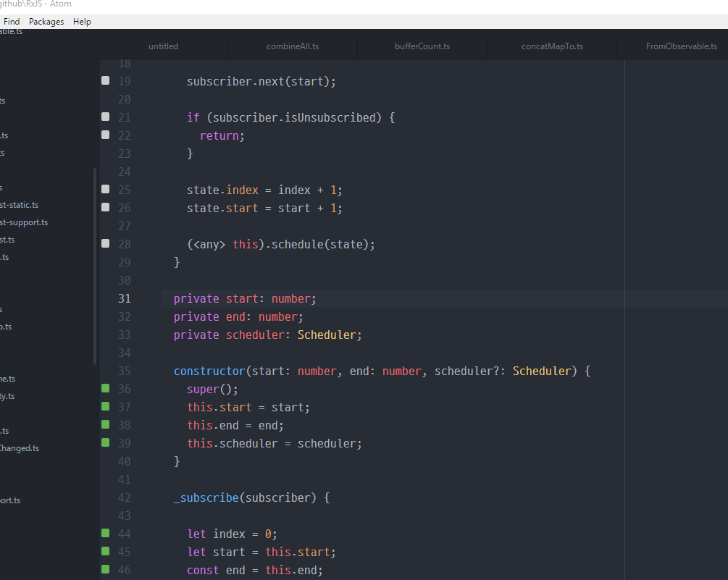Viewport: 728px width, 580px height.
Task: Open Changed.ts file in the tree view
Action: [20, 448]
